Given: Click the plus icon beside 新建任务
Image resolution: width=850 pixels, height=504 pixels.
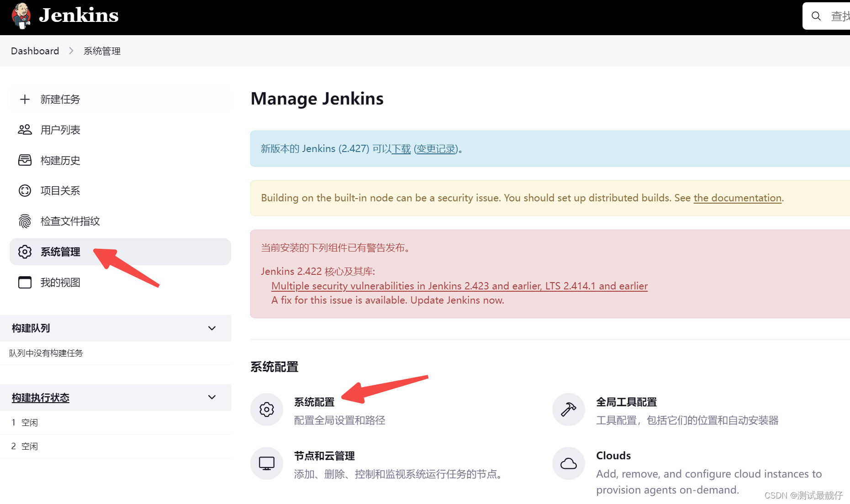Looking at the screenshot, I should [x=25, y=99].
